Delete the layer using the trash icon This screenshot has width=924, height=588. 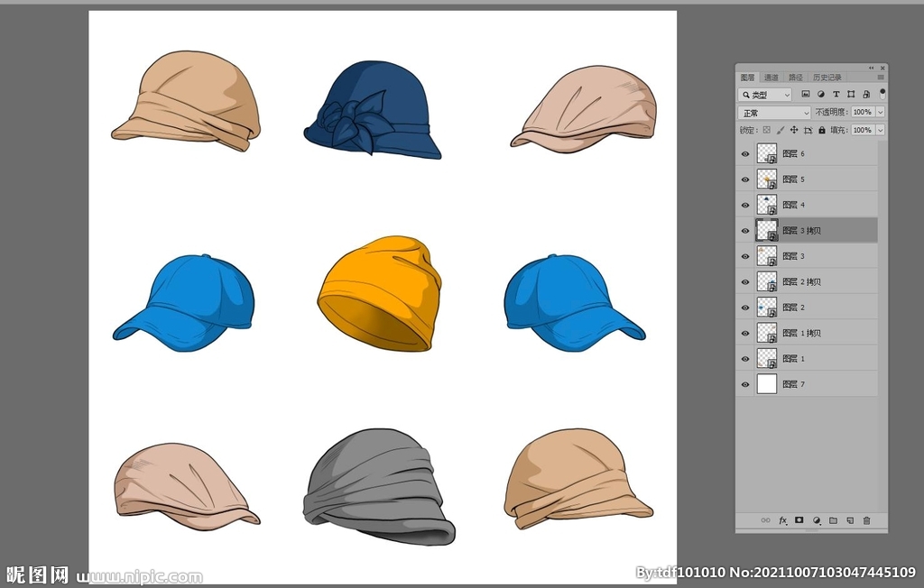(x=866, y=520)
